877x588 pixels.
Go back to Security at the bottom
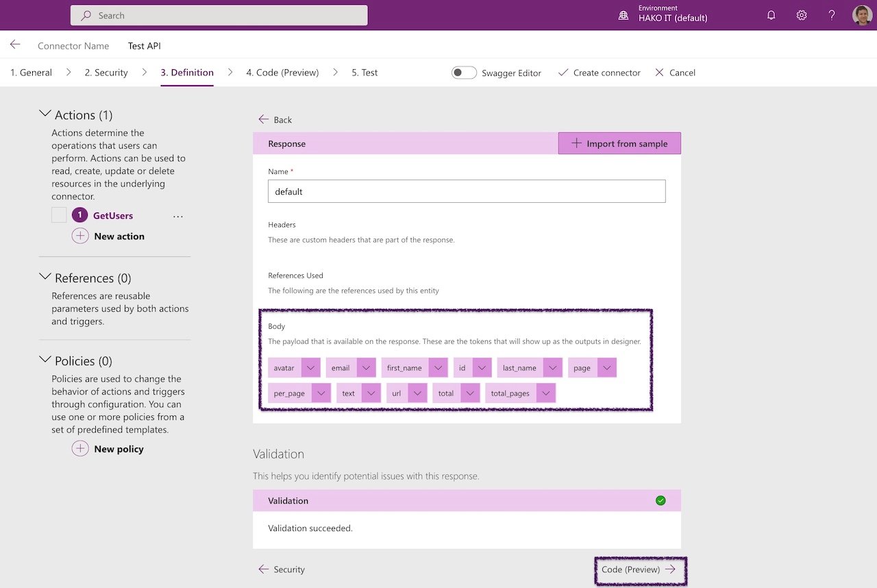pos(282,569)
